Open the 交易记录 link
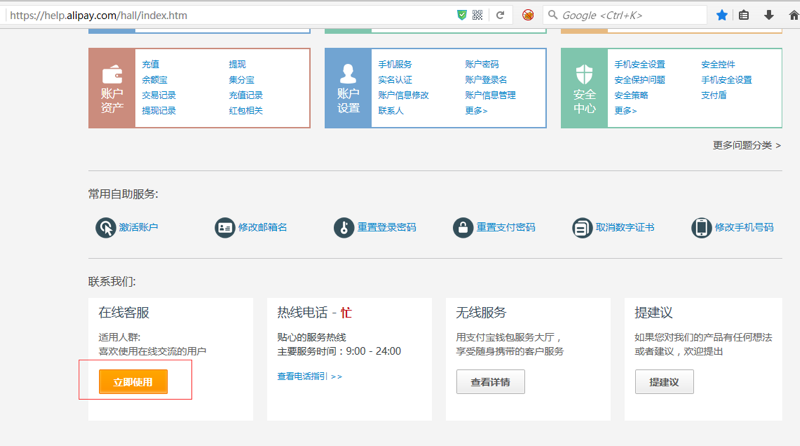800x446 pixels. (x=159, y=95)
